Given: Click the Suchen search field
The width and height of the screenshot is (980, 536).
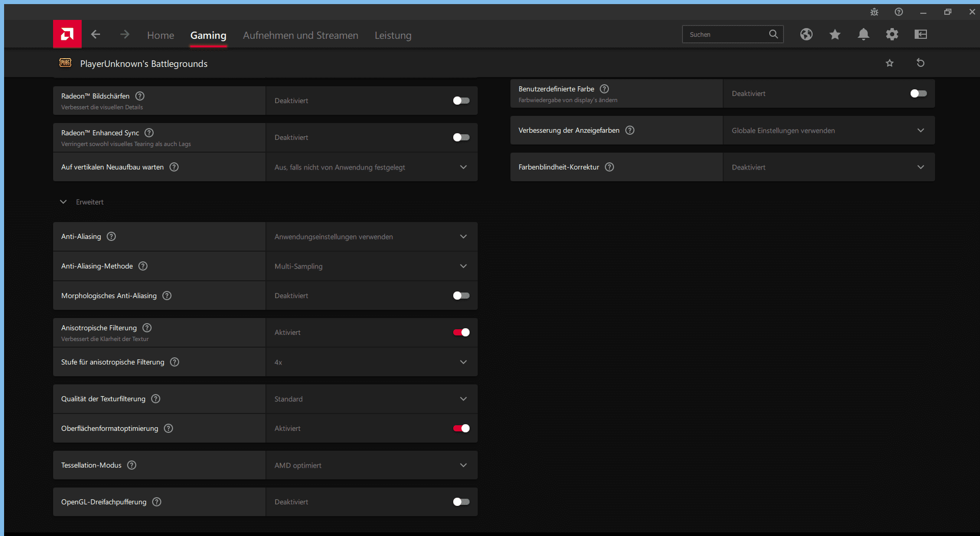Looking at the screenshot, I should coord(733,34).
